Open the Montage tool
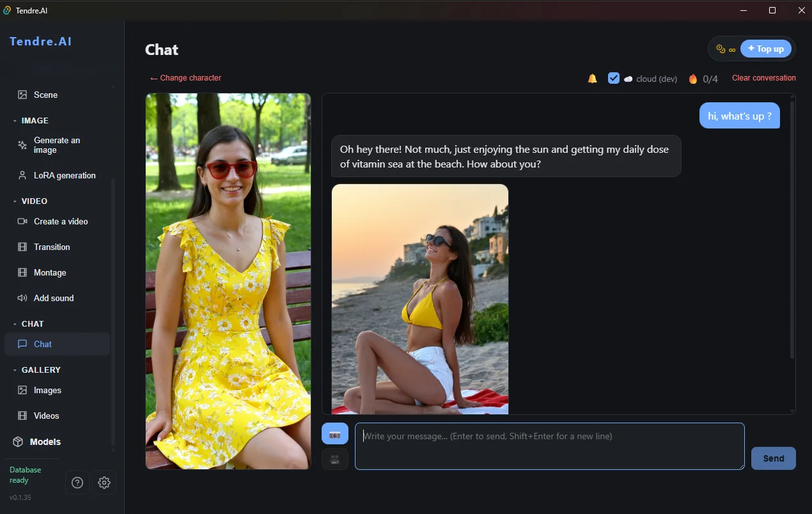 tap(57, 272)
